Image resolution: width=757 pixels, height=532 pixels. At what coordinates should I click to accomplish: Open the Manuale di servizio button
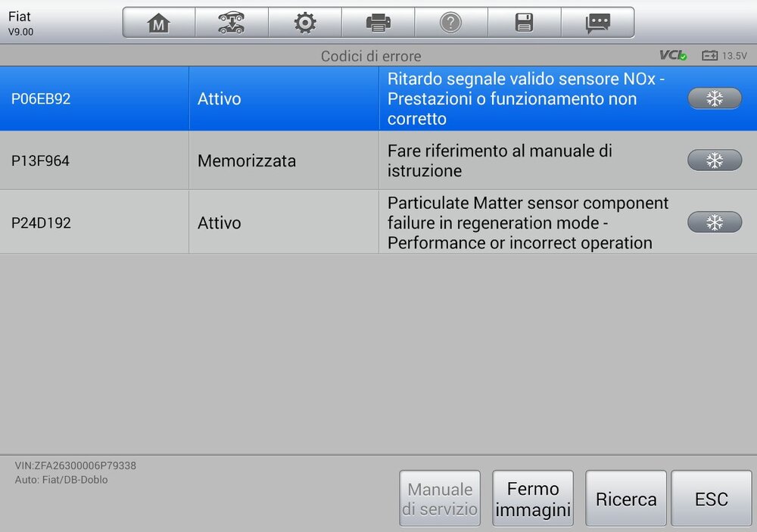coord(440,499)
